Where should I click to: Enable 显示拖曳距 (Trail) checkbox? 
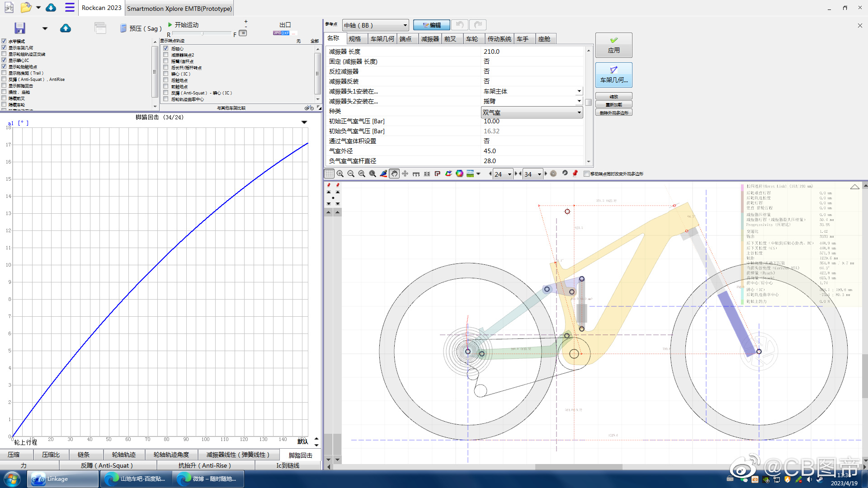click(x=4, y=73)
